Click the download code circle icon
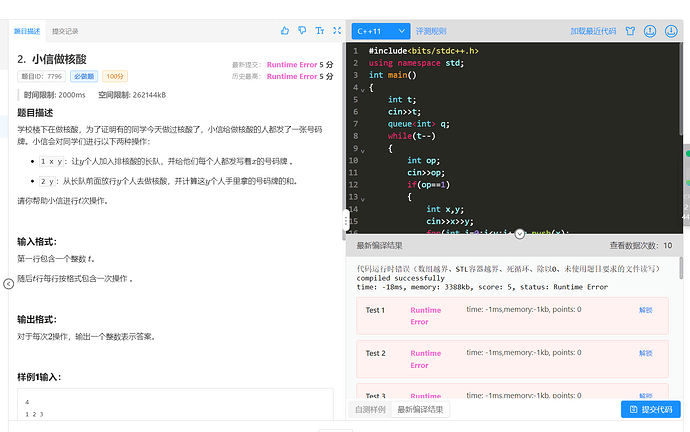The height and width of the screenshot is (432, 690). tap(671, 31)
